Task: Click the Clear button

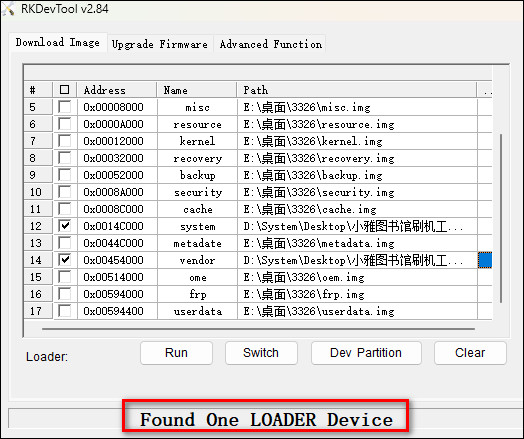Action: [x=470, y=353]
